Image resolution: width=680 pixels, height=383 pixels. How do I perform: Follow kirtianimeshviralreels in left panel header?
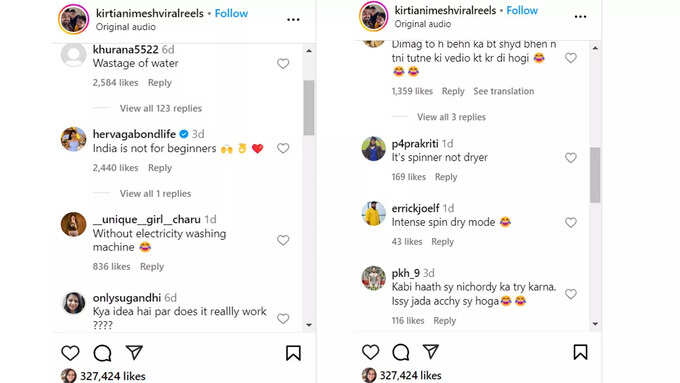[231, 13]
